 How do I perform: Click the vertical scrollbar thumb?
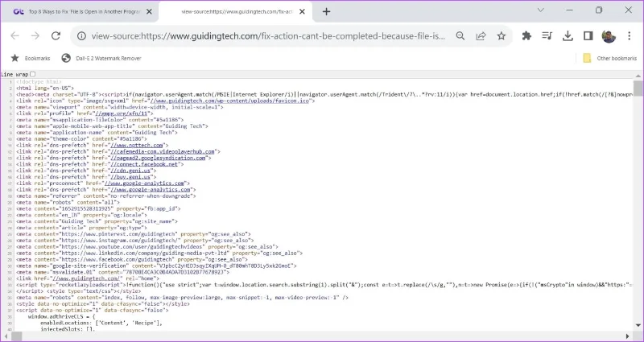(638, 88)
